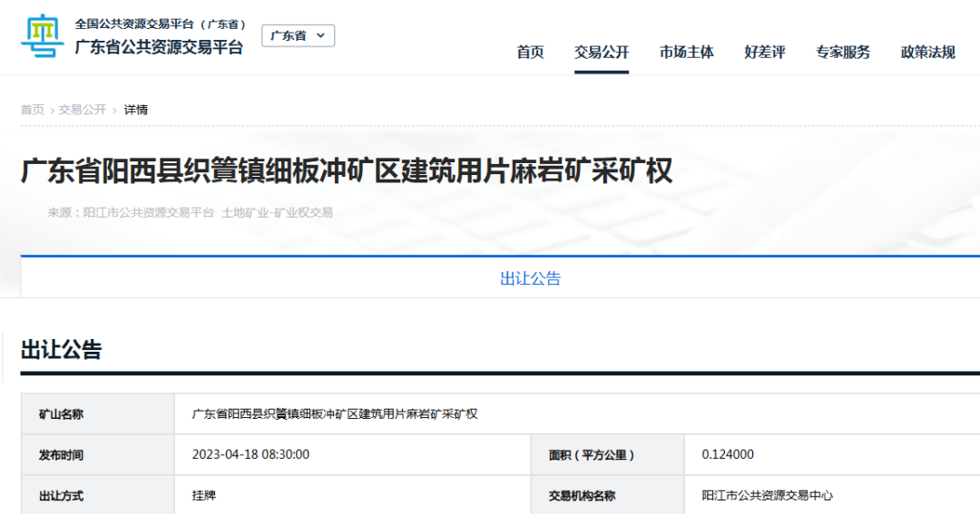Click 阳江市公共资源交易中心 value cell
This screenshot has height=514, width=980.
[x=832, y=495]
